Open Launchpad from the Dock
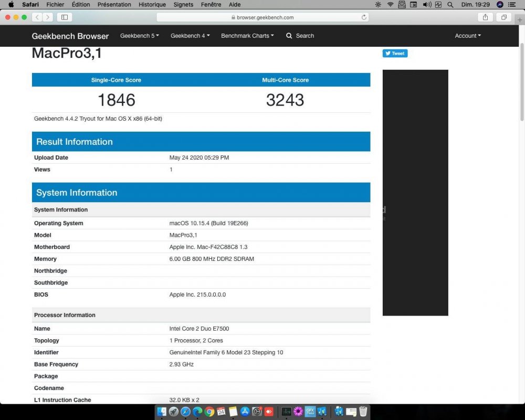 tap(173, 411)
